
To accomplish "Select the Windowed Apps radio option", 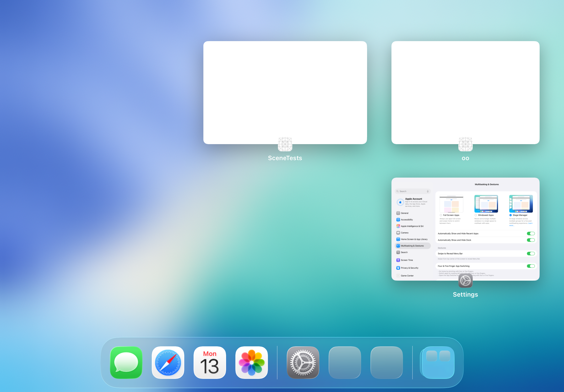I will 476,215.
